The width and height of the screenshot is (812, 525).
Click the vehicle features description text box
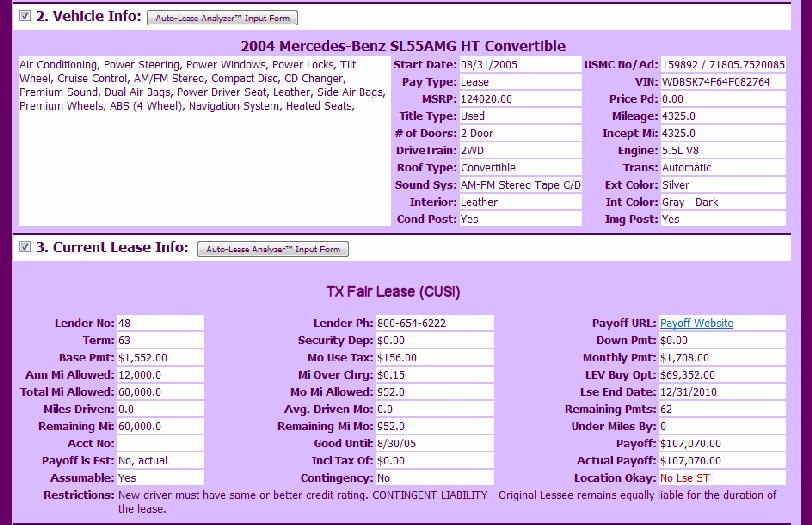click(x=205, y=141)
